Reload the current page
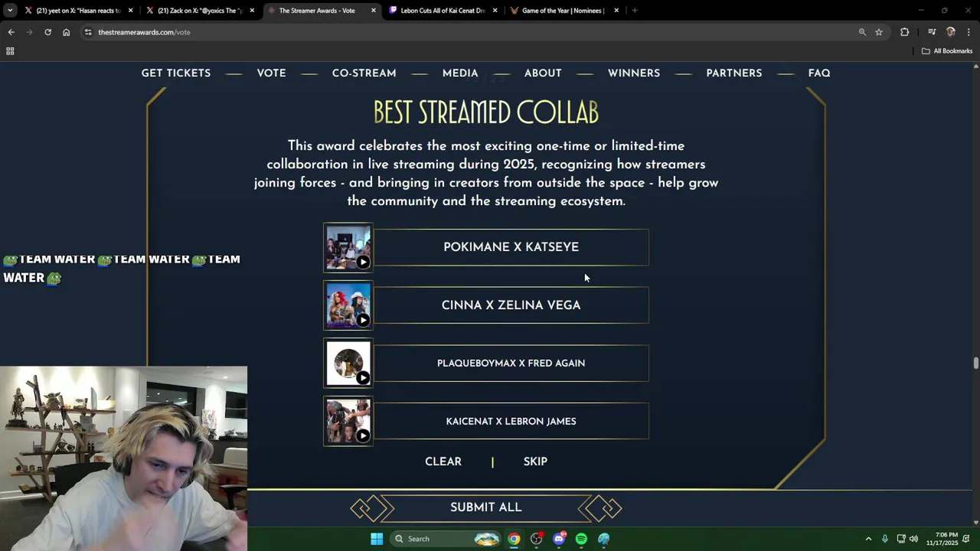This screenshot has width=980, height=551. click(x=47, y=32)
